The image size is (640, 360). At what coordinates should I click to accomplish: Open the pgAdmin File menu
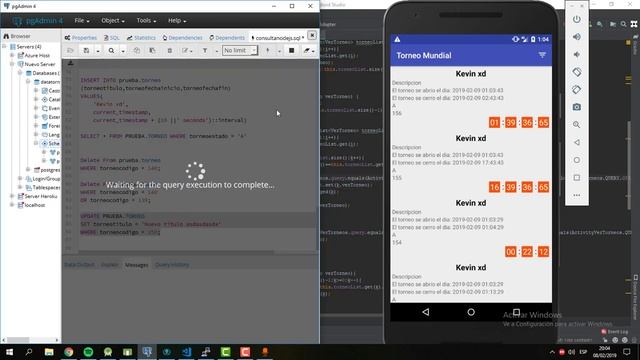click(82, 20)
